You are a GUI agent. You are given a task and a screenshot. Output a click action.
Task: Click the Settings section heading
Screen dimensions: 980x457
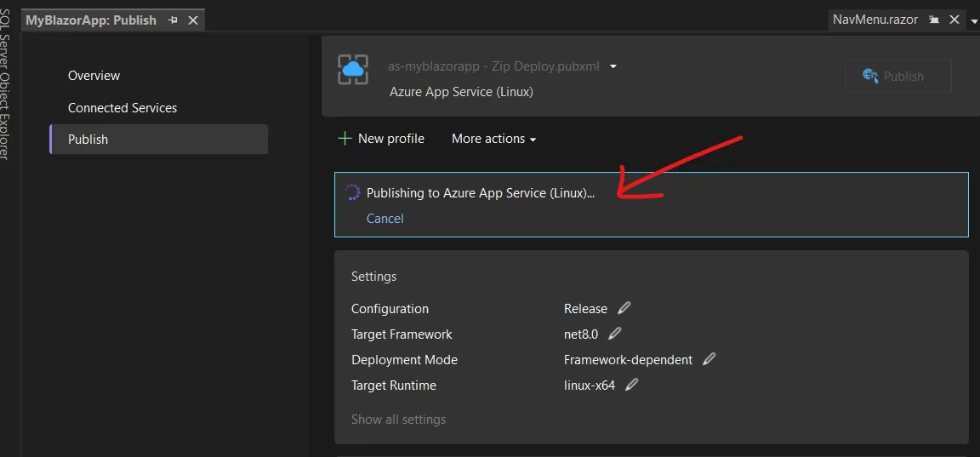tap(373, 277)
